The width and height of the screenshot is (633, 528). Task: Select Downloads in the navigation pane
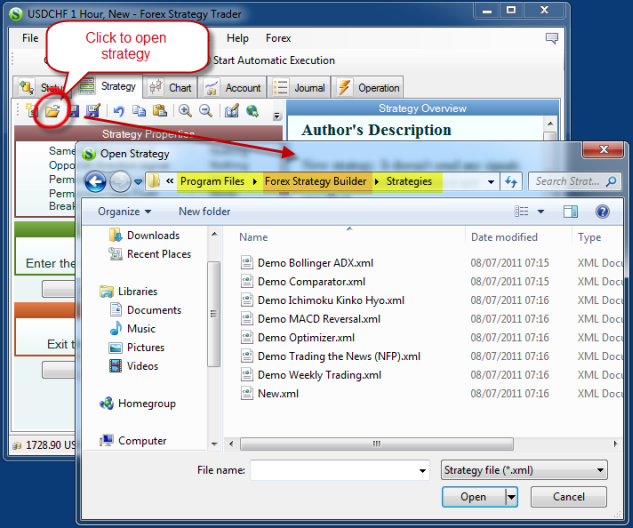coord(144,235)
